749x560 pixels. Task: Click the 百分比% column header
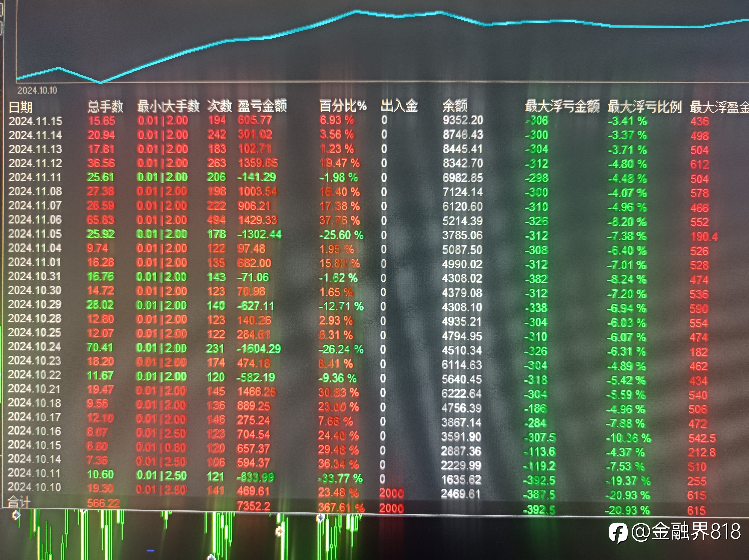(x=343, y=106)
